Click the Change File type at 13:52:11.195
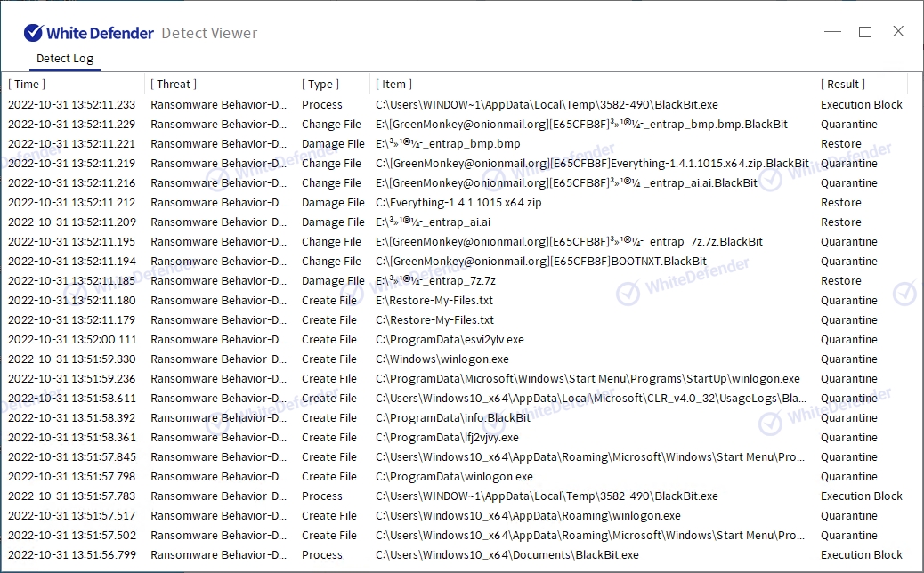 (x=331, y=241)
